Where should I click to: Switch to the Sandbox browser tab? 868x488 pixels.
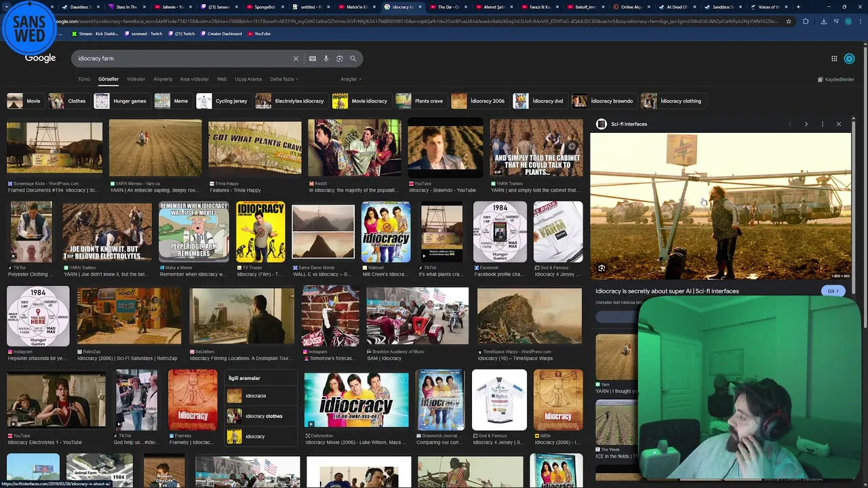coord(722,7)
